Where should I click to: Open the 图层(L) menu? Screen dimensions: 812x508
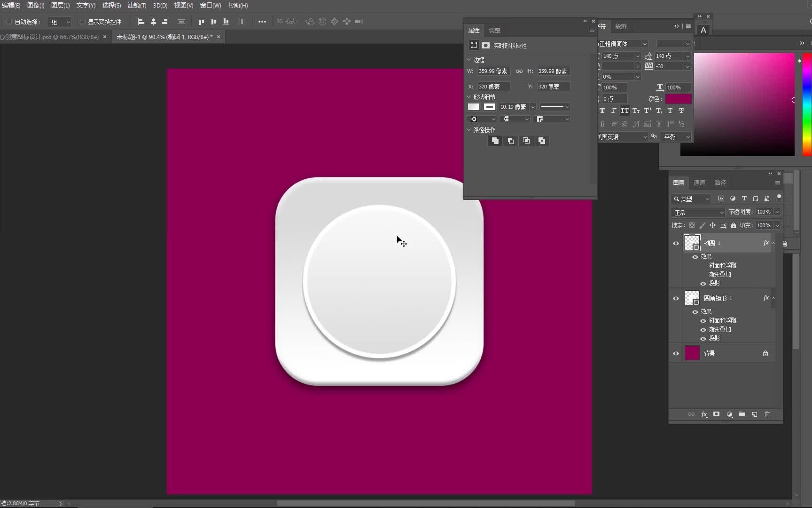61,5
